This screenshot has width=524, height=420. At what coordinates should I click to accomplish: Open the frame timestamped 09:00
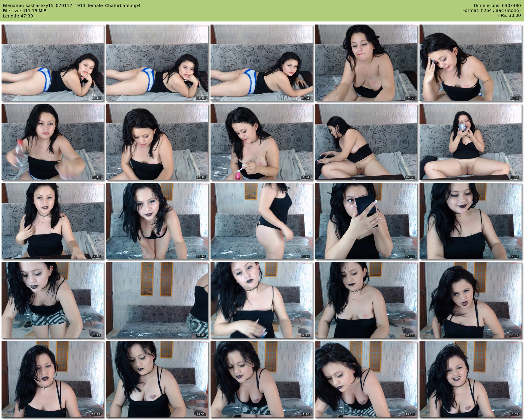[x=470, y=63]
